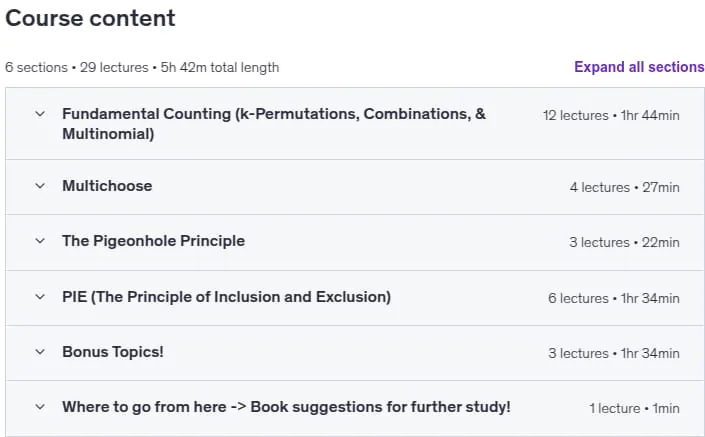This screenshot has height=437, width=705.
Task: Open The Pigeonhole Principle section title
Action: coord(153,241)
